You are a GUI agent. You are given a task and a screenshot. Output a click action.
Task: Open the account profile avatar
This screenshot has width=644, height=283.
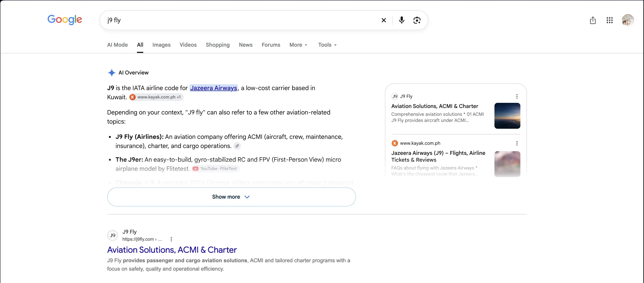tap(628, 20)
